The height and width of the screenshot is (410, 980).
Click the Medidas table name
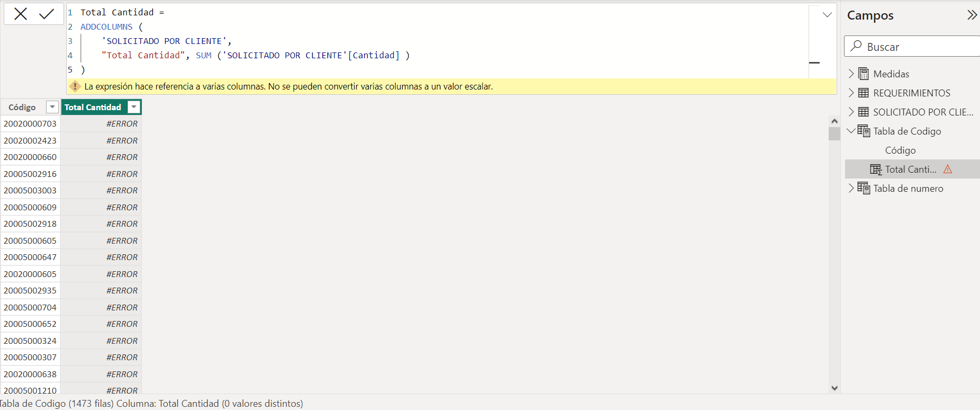tap(891, 74)
